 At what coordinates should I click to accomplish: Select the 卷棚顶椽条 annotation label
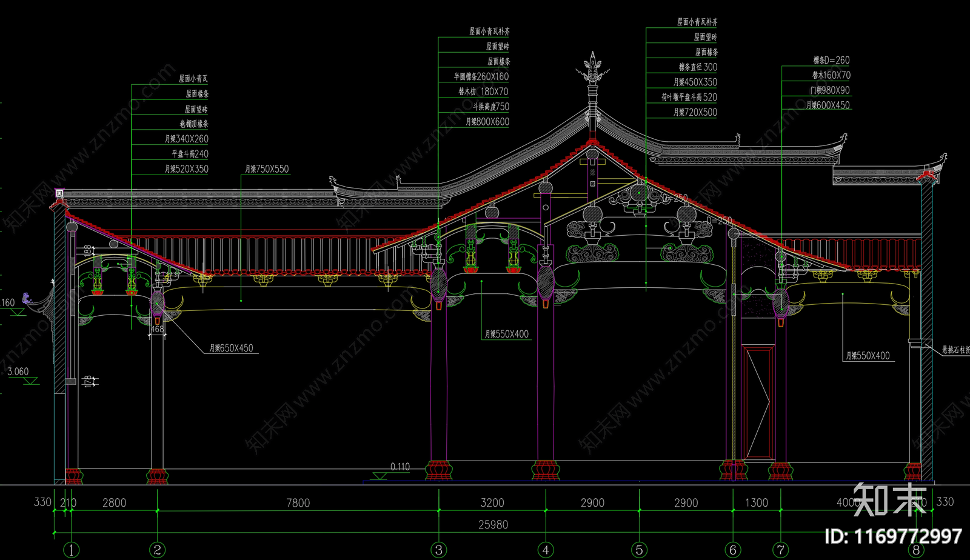(194, 124)
